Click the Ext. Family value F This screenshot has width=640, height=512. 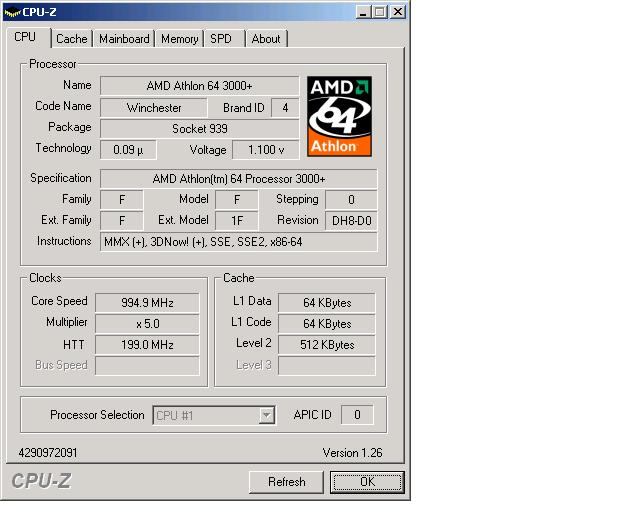tap(122, 221)
